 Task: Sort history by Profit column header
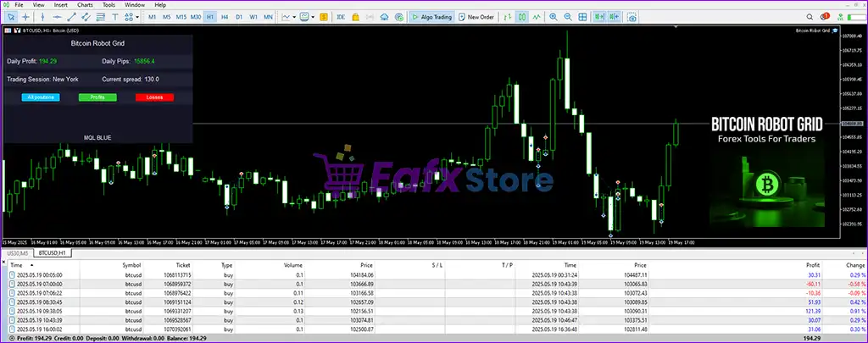point(813,266)
